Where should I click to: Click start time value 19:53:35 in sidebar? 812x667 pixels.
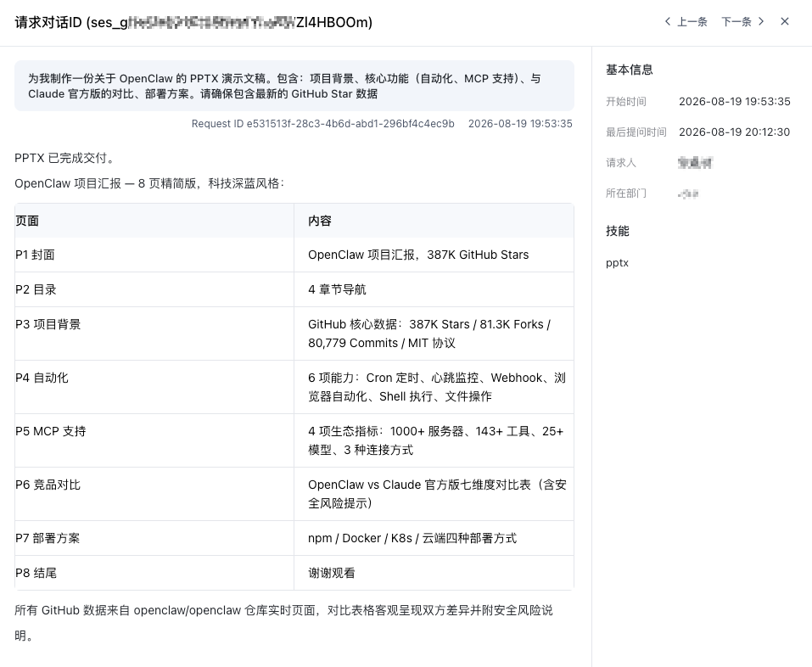point(734,102)
